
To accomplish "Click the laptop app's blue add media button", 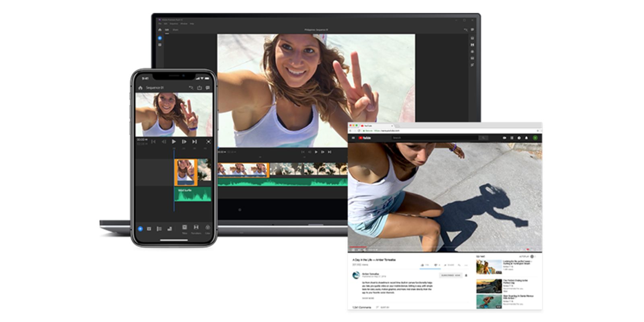I will pyautogui.click(x=160, y=38).
